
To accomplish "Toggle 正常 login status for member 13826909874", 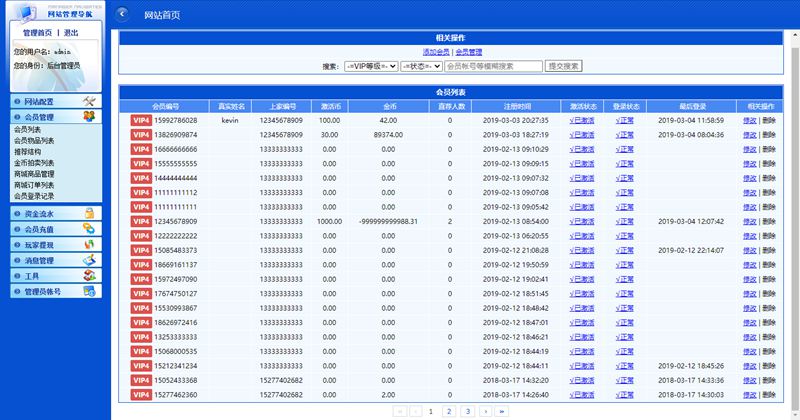I will click(624, 134).
